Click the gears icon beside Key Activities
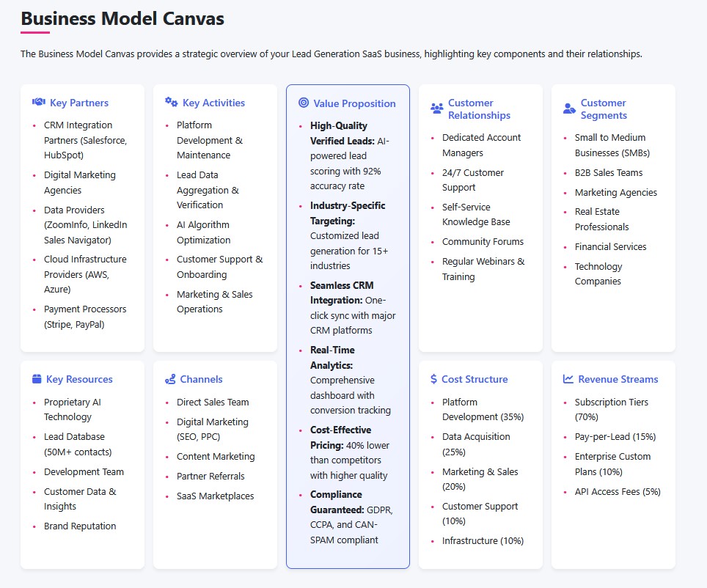Screen dimensions: 707x588 click(x=172, y=103)
